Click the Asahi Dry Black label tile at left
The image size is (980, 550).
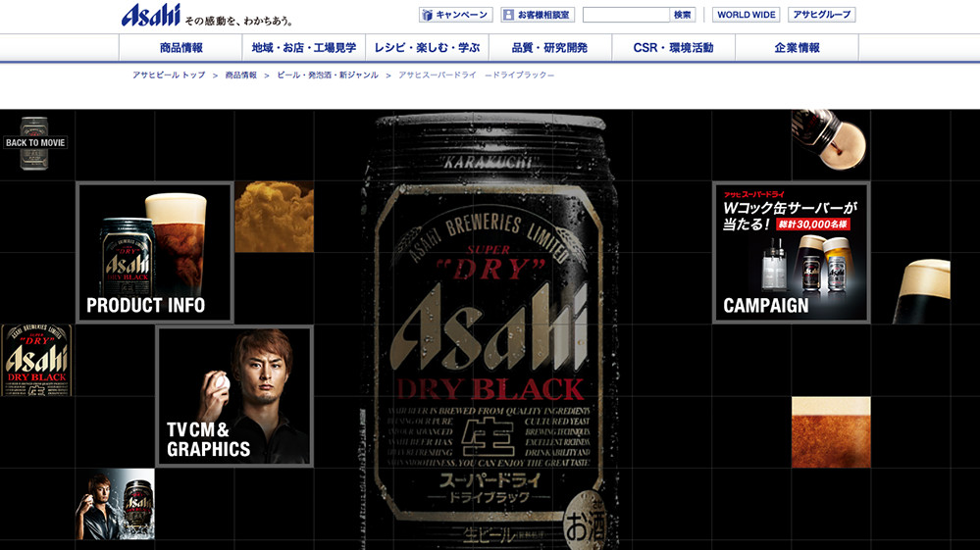(36, 360)
